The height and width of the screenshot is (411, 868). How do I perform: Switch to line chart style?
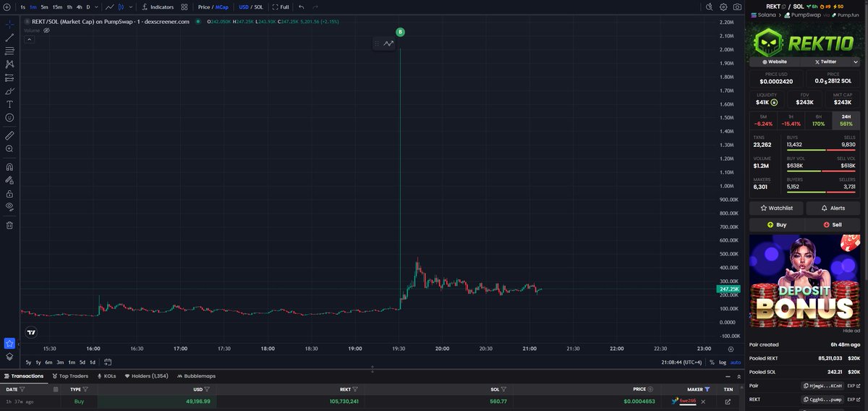[109, 7]
